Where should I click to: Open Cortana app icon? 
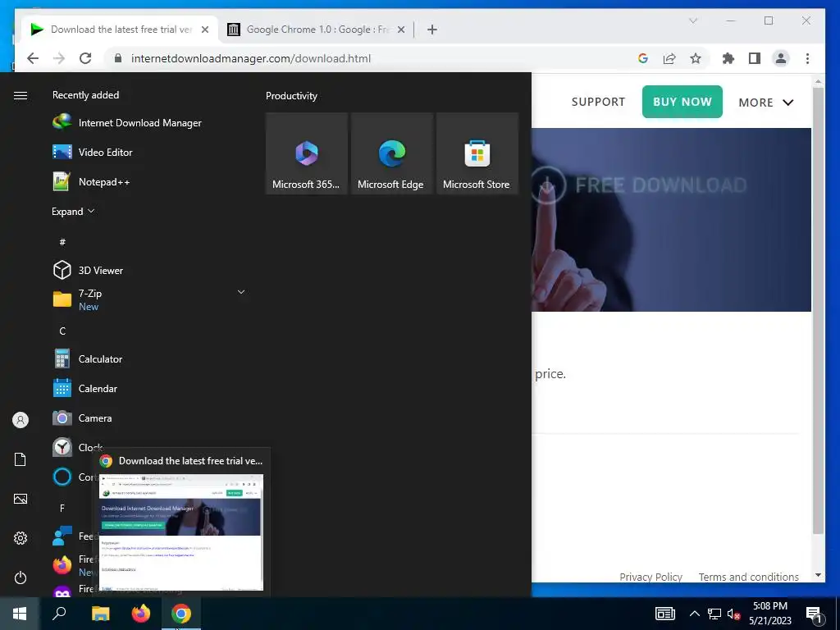click(x=62, y=477)
